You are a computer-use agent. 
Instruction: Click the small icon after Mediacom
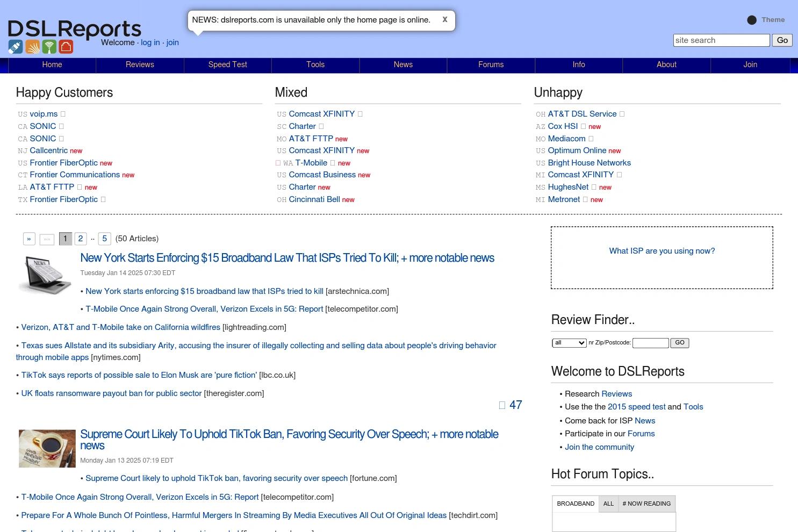point(591,139)
